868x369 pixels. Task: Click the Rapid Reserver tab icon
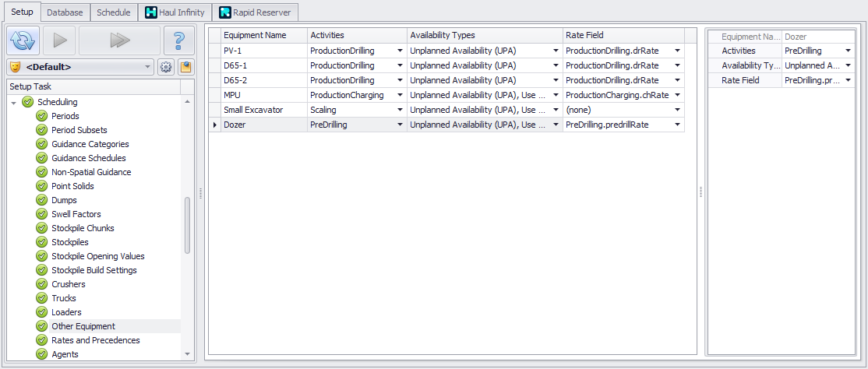[x=224, y=12]
